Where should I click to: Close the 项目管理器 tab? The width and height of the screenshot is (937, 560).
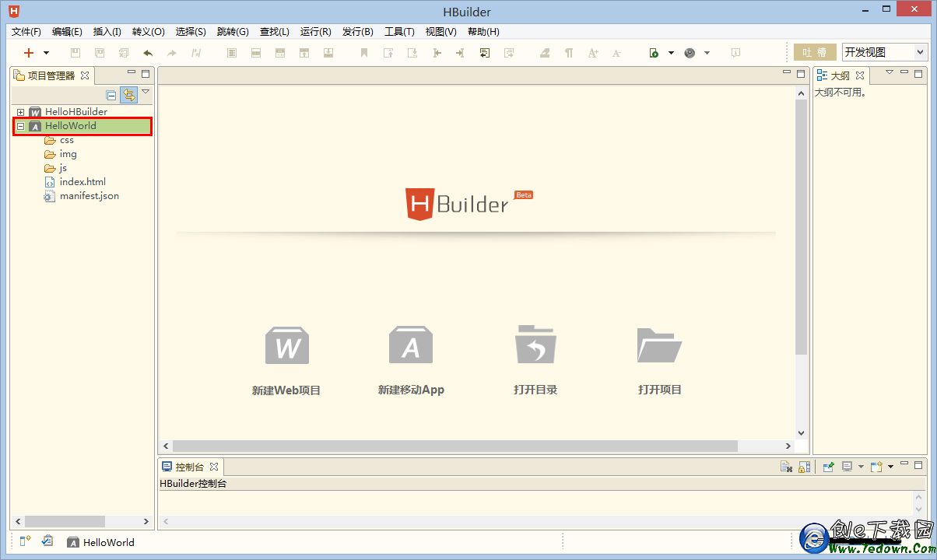85,75
